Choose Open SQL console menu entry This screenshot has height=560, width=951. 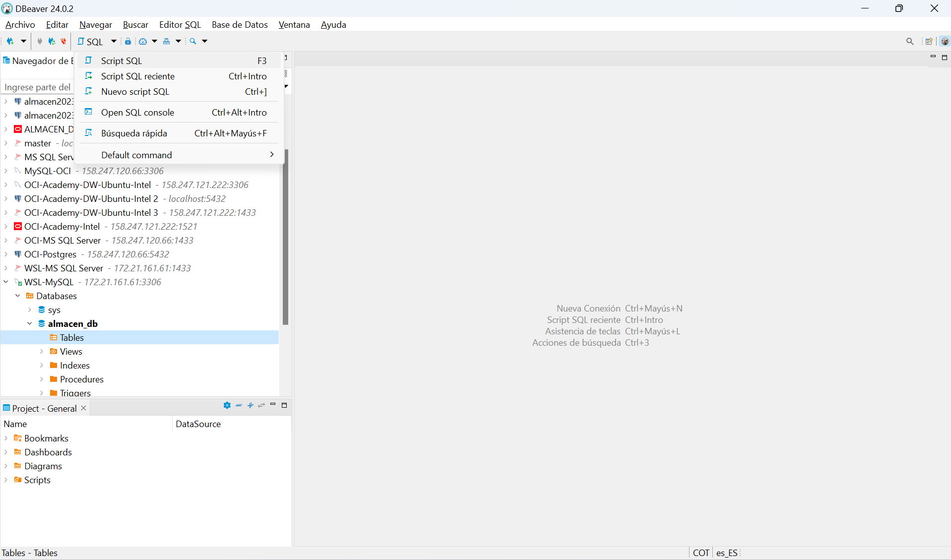coord(179,112)
